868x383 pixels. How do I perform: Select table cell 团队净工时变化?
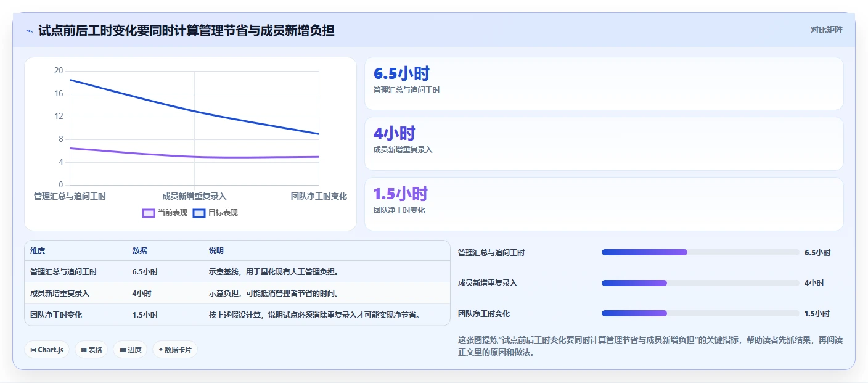(x=56, y=315)
